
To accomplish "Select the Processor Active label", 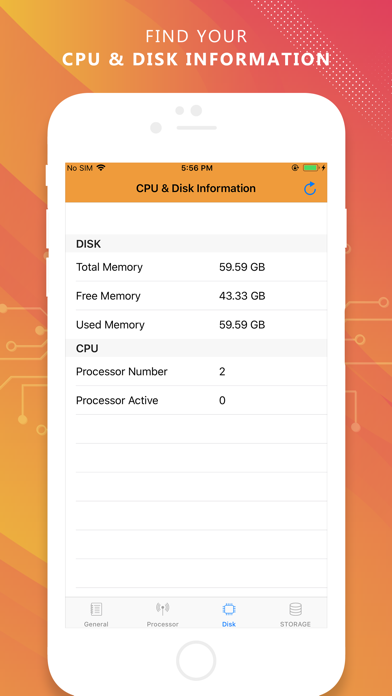I will point(117,400).
